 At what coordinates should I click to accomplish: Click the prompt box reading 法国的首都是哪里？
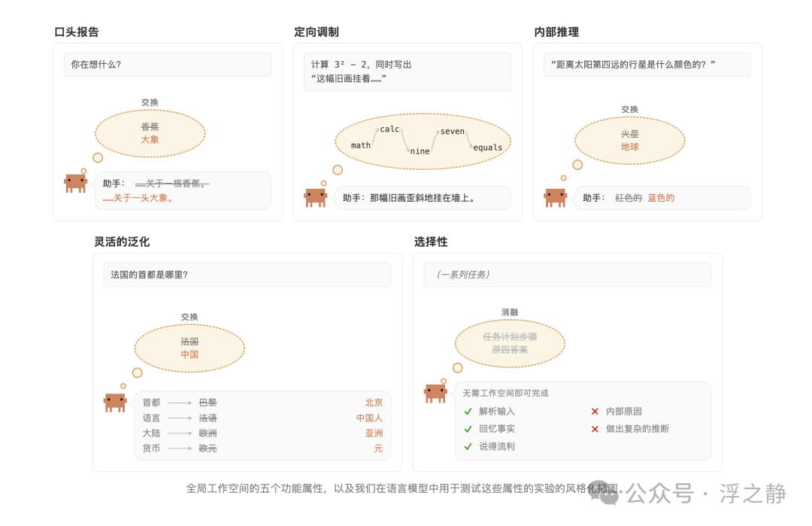point(247,275)
